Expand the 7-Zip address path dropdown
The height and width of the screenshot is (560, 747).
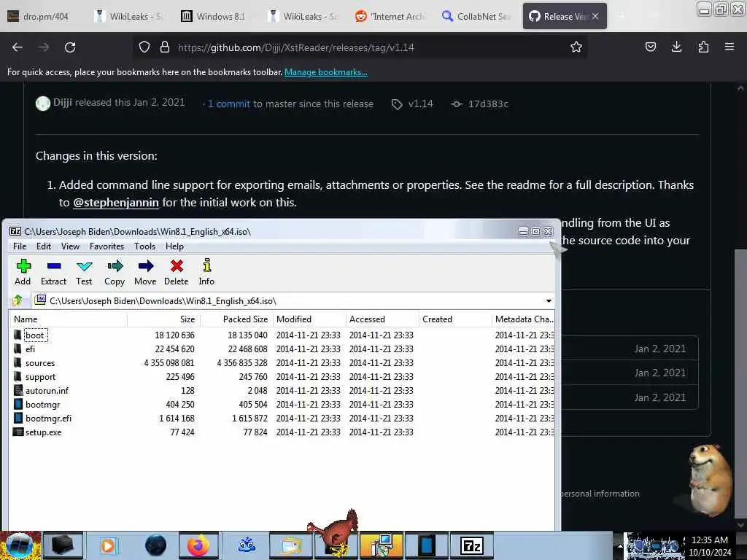(549, 301)
